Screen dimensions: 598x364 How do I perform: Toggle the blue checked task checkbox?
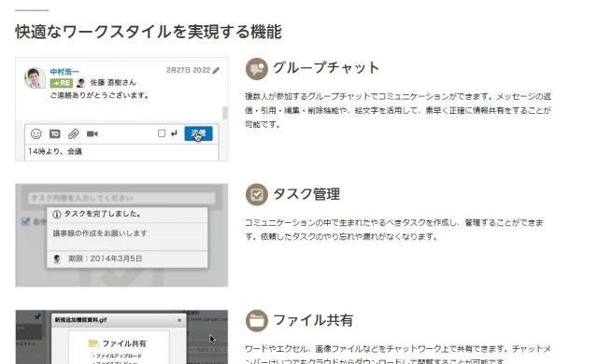pyautogui.click(x=25, y=221)
